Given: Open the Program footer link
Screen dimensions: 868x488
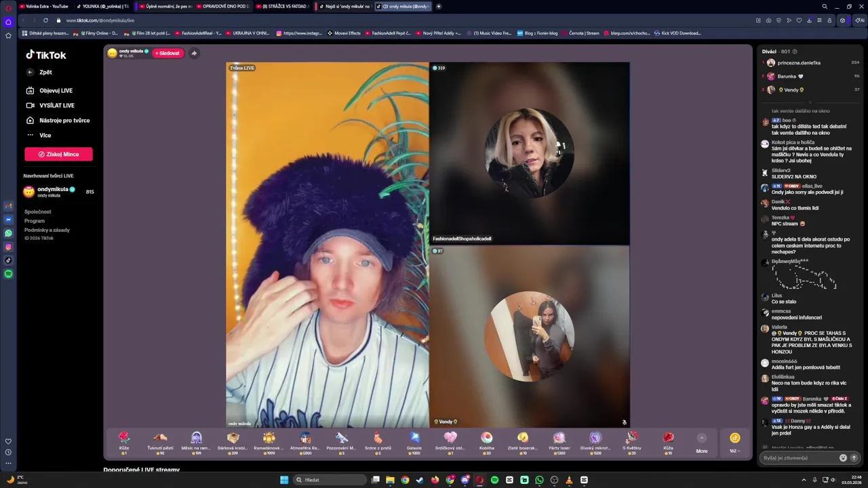Looking at the screenshot, I should click(x=35, y=221).
